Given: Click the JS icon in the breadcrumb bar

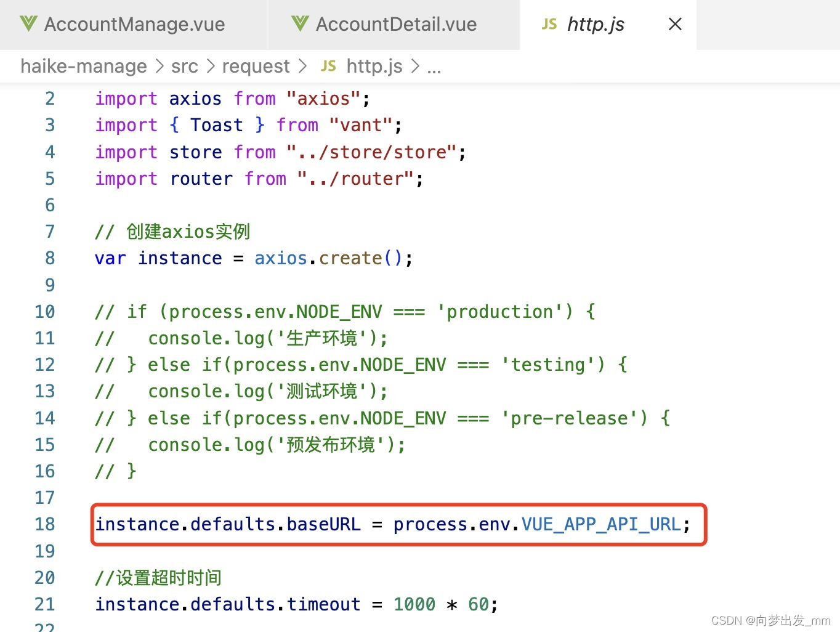Looking at the screenshot, I should click(x=328, y=66).
